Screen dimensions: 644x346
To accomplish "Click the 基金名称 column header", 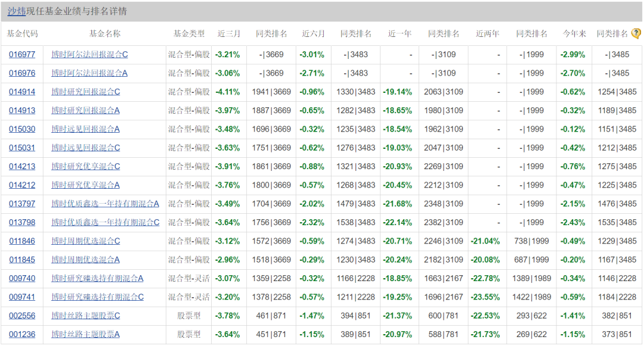I will click(105, 33).
